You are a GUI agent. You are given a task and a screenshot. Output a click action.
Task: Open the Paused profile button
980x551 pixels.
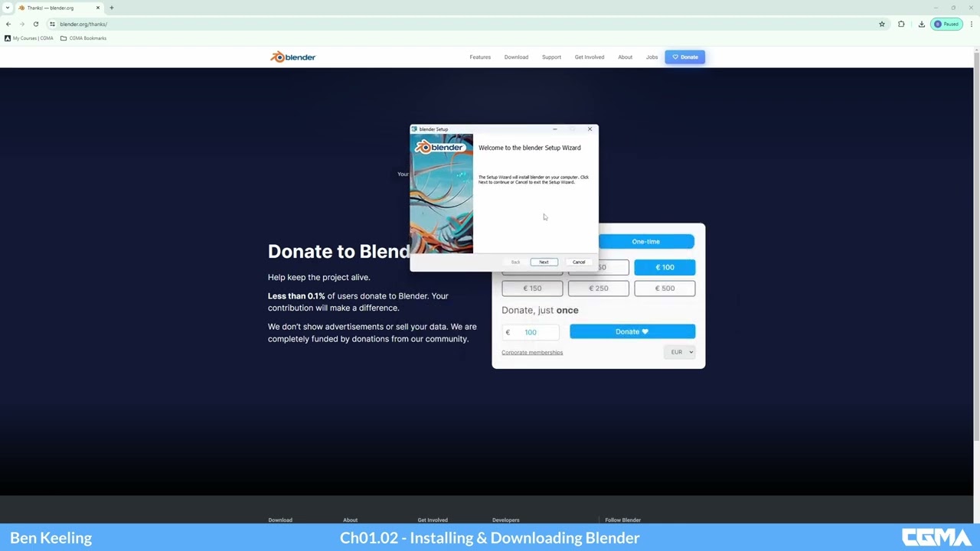pos(946,24)
